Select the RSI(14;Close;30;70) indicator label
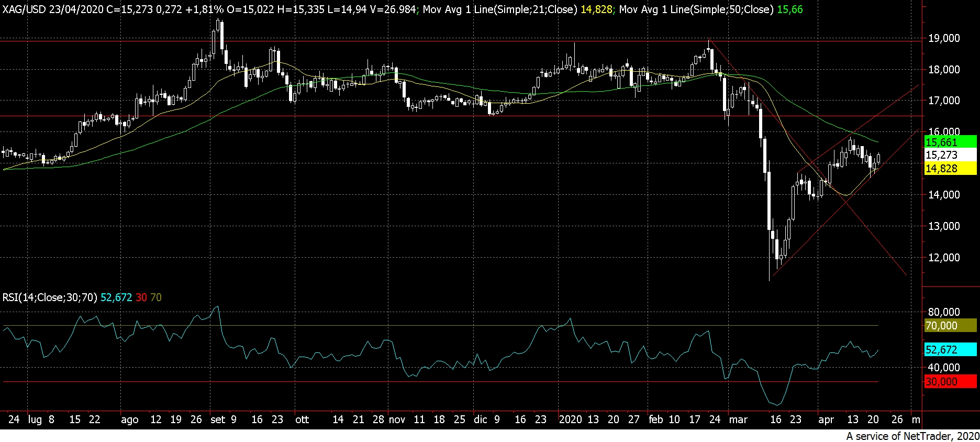 tap(50, 297)
